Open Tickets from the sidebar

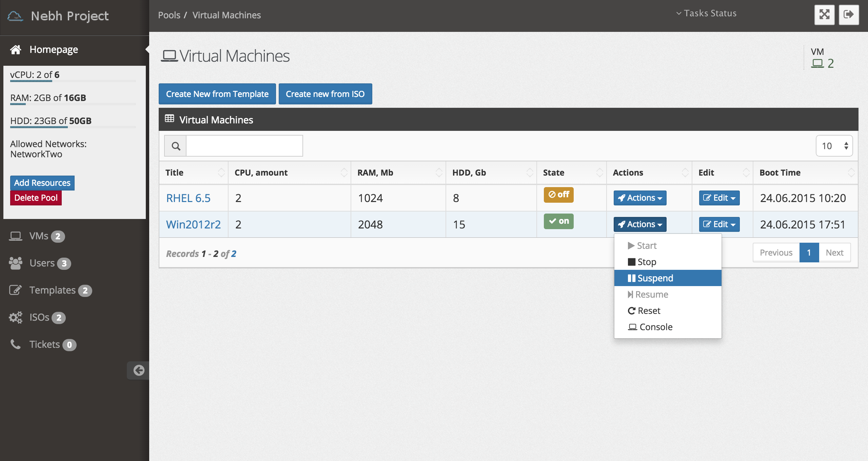click(x=44, y=344)
